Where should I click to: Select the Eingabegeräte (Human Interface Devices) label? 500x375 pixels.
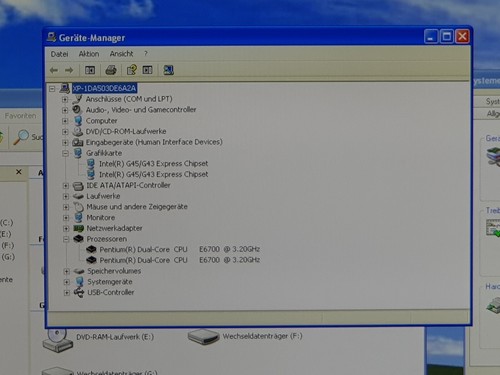click(154, 142)
